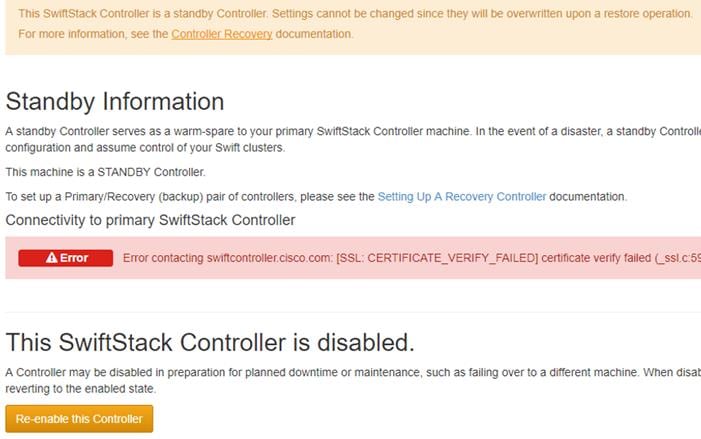
Task: Click the CERTIFICATE_VERIFY_FAILED error text
Action: 437,258
